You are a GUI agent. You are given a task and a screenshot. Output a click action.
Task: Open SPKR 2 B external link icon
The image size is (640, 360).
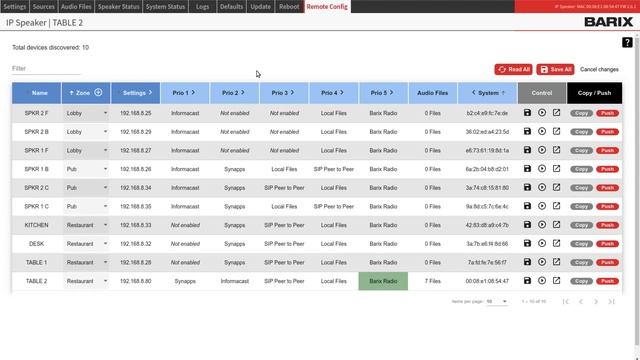[x=556, y=131]
